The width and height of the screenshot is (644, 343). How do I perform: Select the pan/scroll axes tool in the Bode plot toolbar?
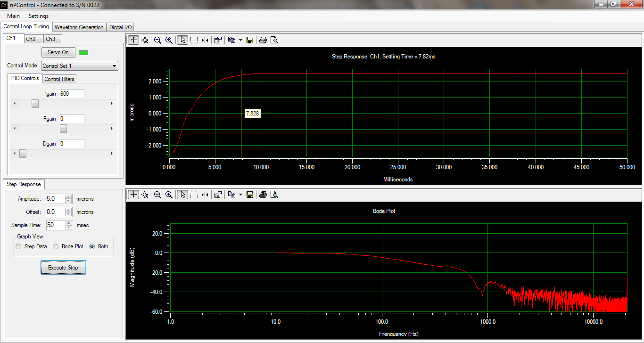(x=133, y=194)
